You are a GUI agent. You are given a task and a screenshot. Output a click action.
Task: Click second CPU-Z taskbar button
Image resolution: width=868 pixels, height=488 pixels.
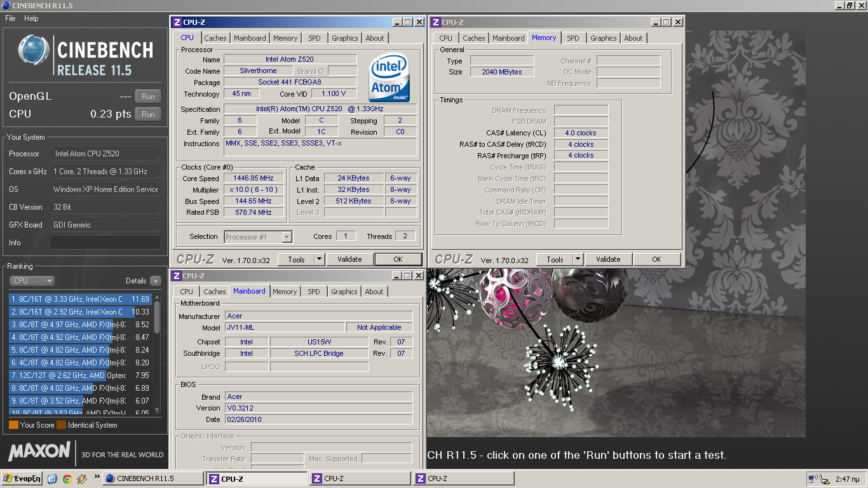[x=360, y=478]
